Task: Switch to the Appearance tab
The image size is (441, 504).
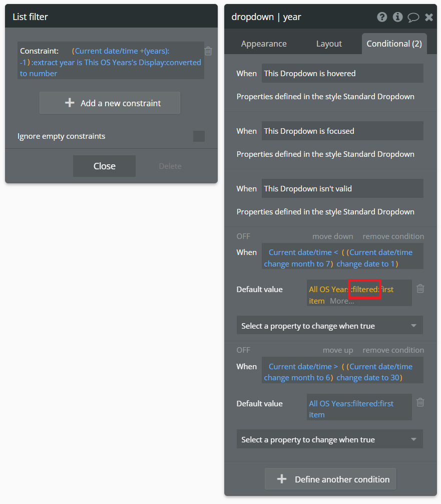Action: click(x=264, y=44)
